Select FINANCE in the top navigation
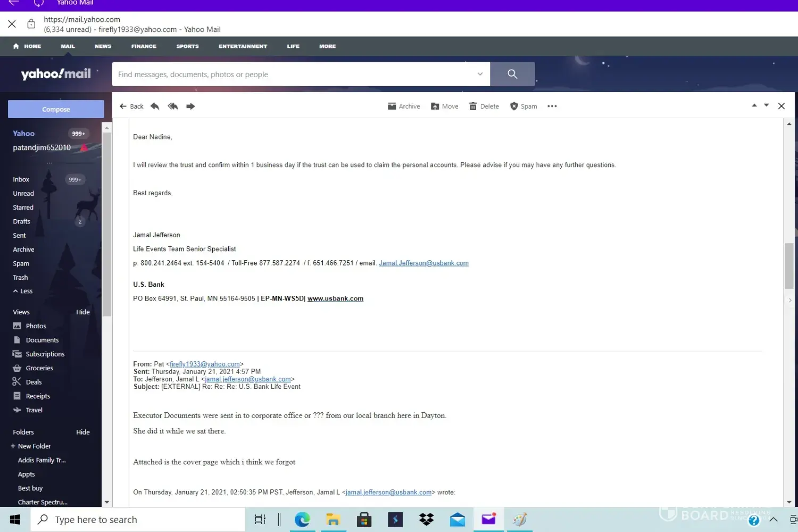This screenshot has width=798, height=532. pyautogui.click(x=144, y=46)
